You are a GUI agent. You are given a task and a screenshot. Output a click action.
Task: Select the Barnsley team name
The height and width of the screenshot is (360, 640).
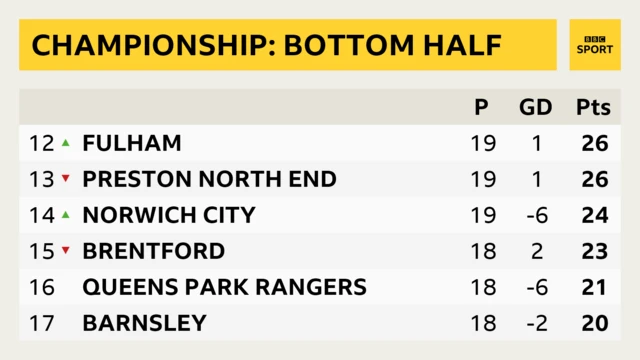(x=144, y=323)
